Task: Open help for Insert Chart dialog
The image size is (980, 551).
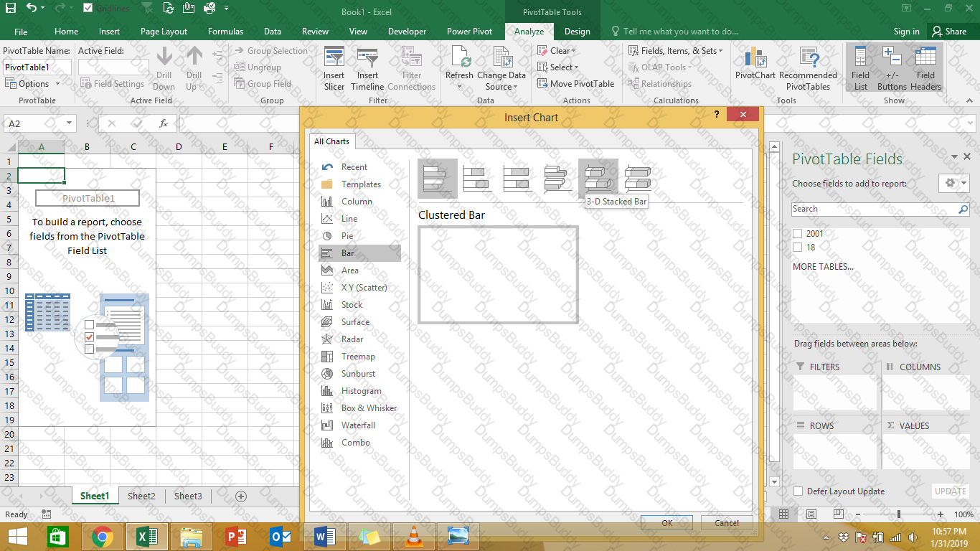Action: 716,115
